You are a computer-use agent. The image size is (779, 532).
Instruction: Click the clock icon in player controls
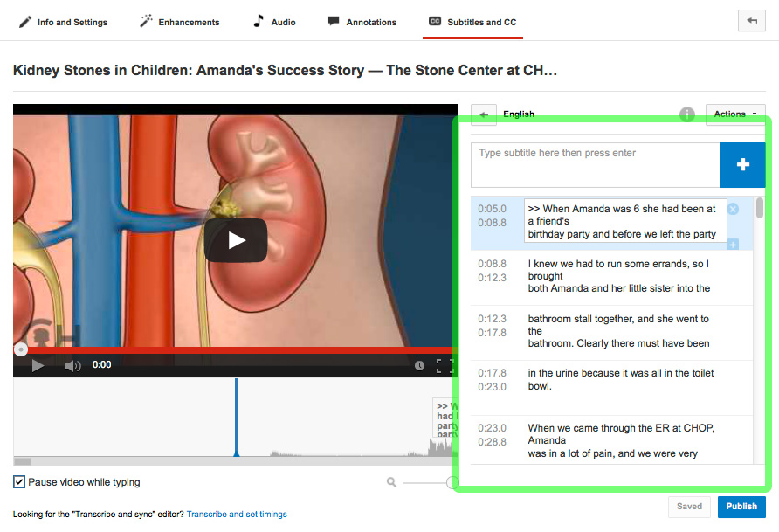pos(420,365)
